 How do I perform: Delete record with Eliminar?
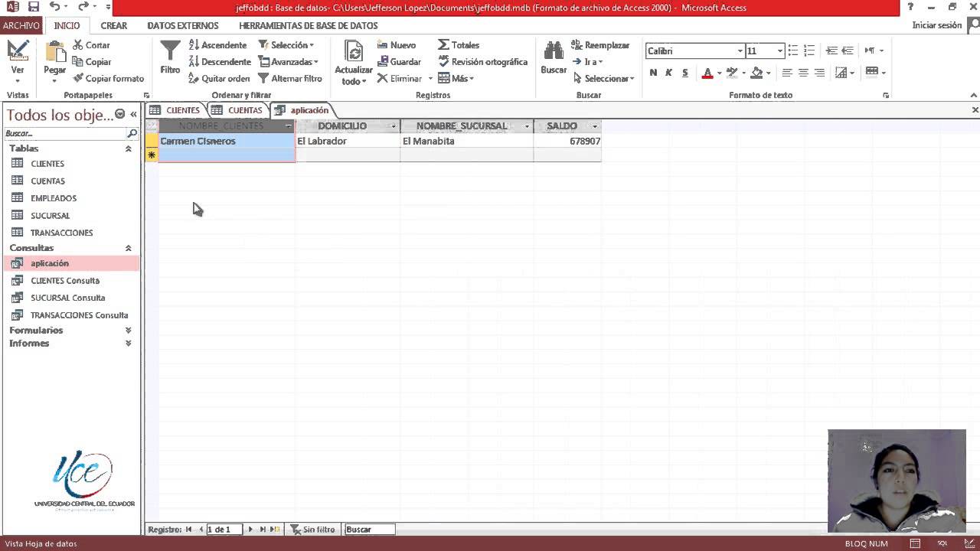399,78
